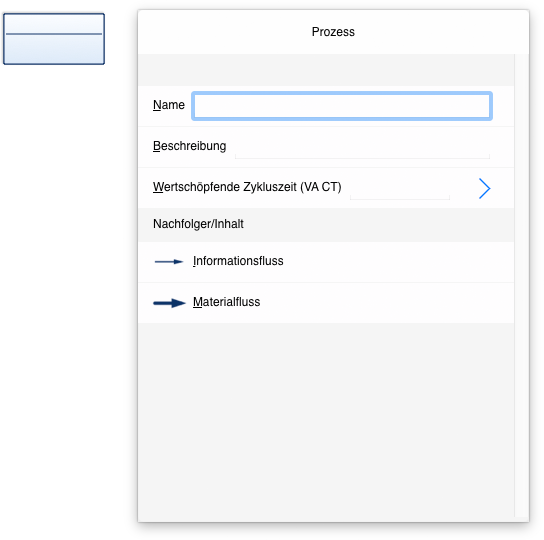Click the divider line inside the process shape
544x540 pixels.
[x=54, y=34]
